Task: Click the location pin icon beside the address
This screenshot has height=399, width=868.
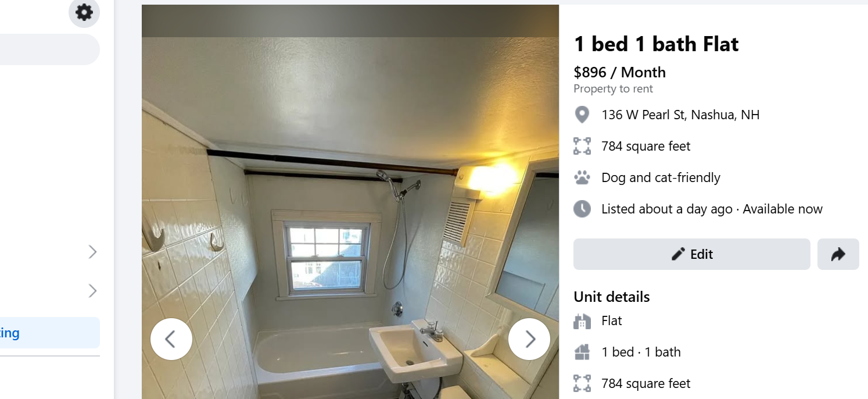Action: click(x=582, y=115)
